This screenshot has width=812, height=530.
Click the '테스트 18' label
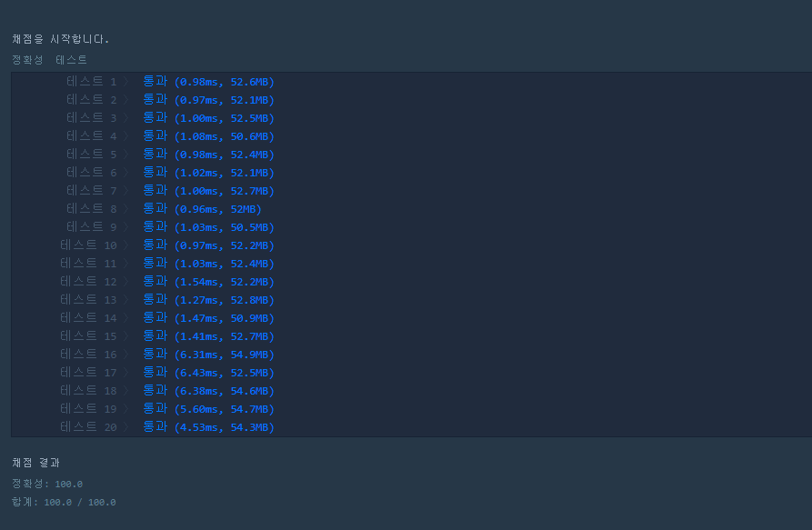click(88, 391)
